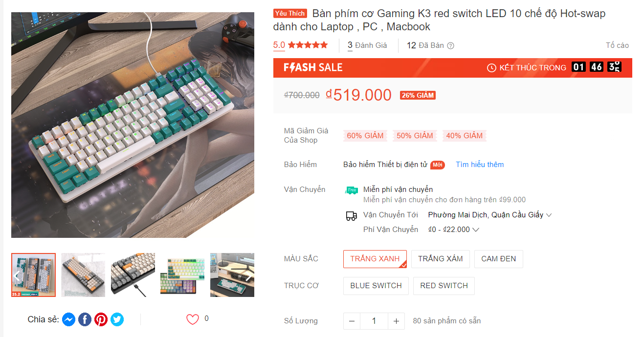Increase quantity with the plus button
The image size is (644, 337).
[x=396, y=321]
